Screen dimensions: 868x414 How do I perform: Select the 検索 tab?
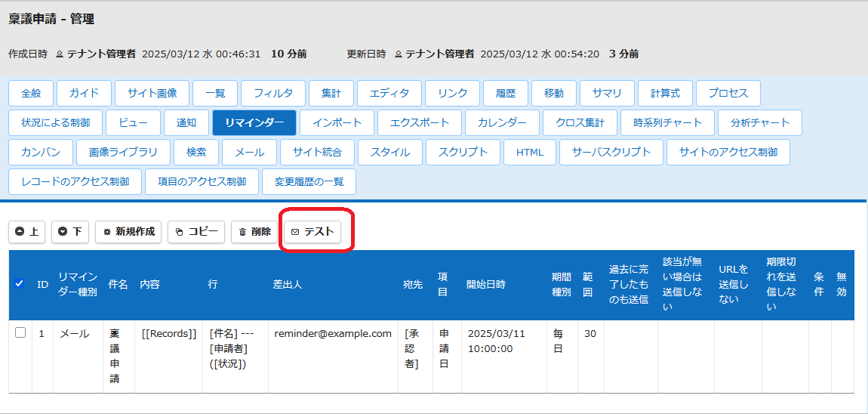click(x=196, y=152)
